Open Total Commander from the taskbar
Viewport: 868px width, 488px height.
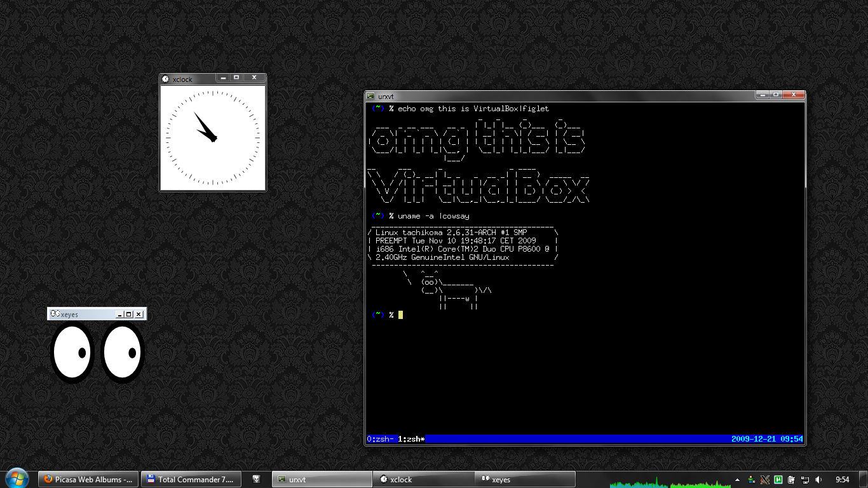(191, 480)
